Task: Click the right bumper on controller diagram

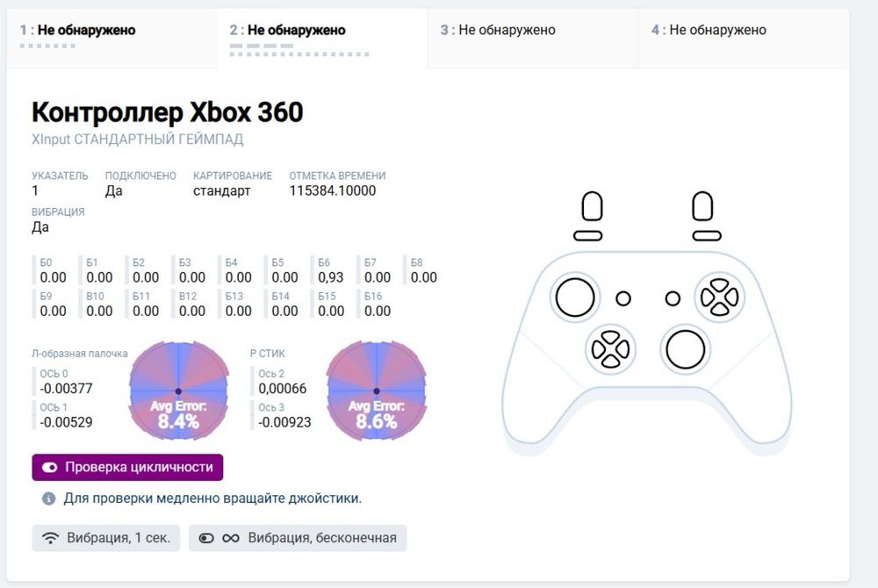Action: (707, 235)
